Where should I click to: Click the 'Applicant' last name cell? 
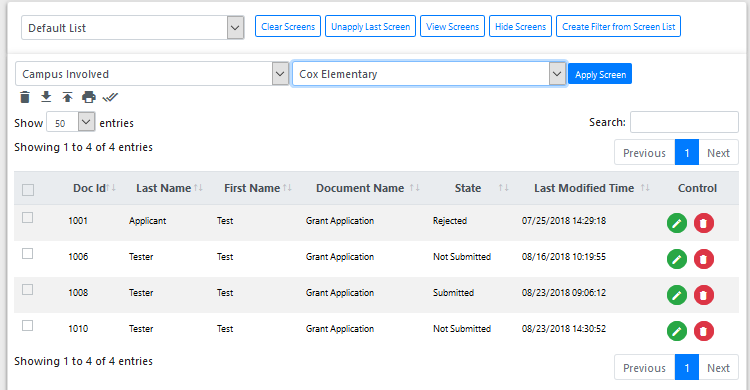pyautogui.click(x=147, y=221)
